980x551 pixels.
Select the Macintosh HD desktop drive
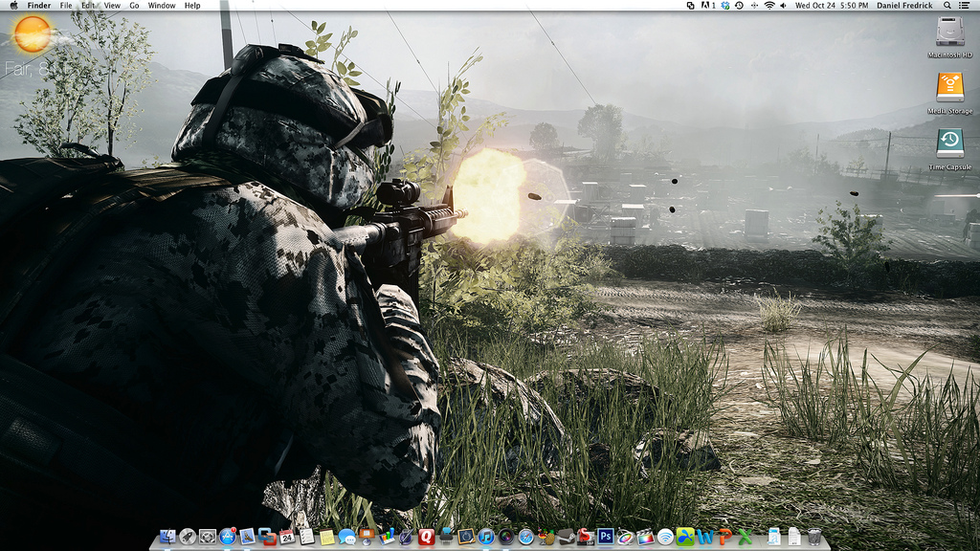pos(950,32)
